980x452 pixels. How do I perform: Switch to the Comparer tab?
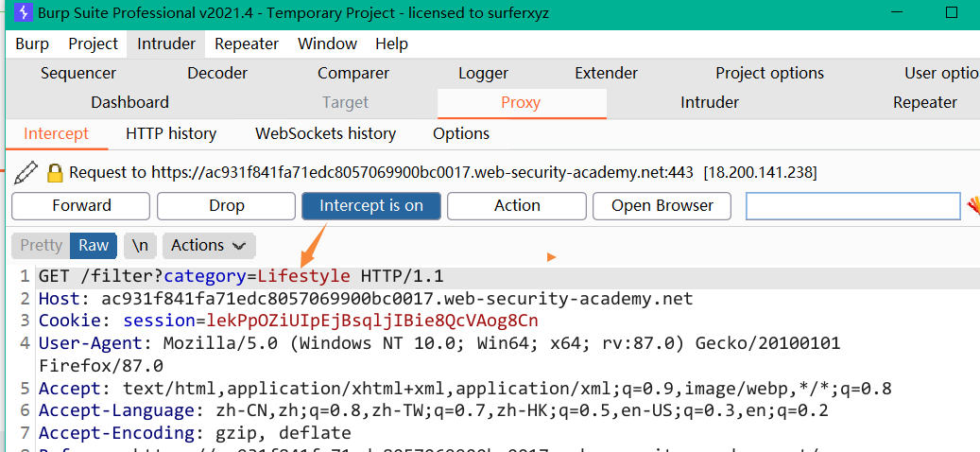tap(353, 73)
